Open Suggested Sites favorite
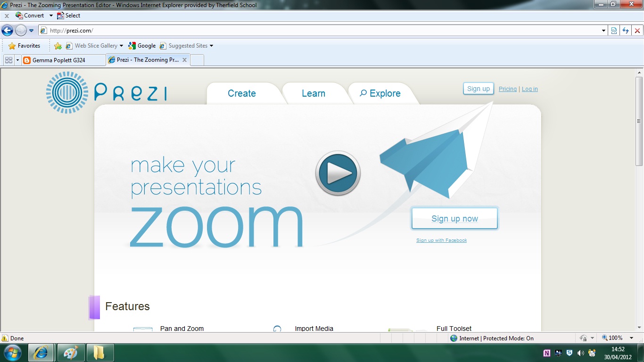This screenshot has height=362, width=644. 183,46
